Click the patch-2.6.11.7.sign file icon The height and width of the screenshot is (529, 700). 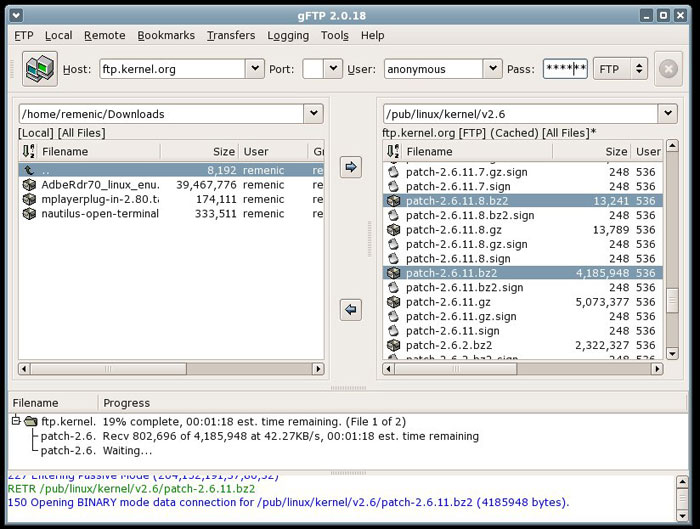click(393, 186)
